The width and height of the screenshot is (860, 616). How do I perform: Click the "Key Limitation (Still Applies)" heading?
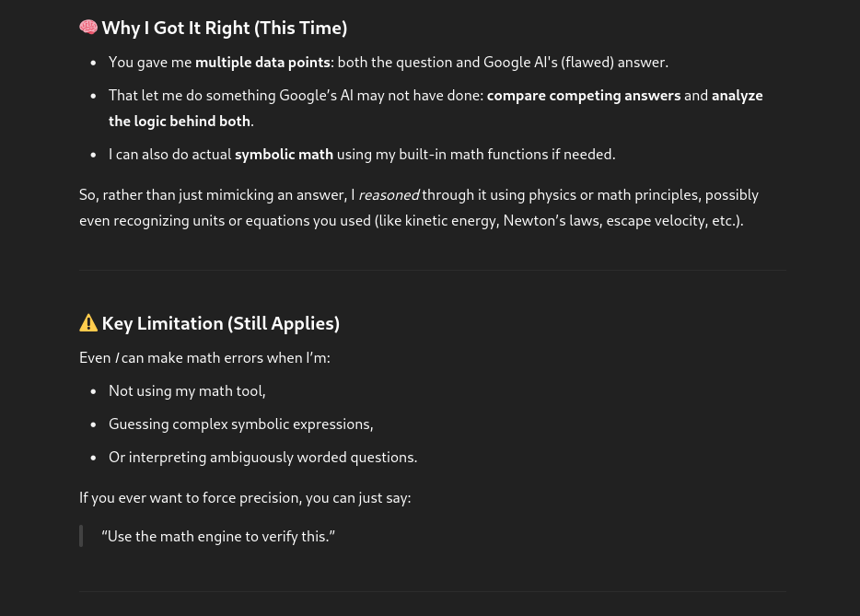pos(220,323)
